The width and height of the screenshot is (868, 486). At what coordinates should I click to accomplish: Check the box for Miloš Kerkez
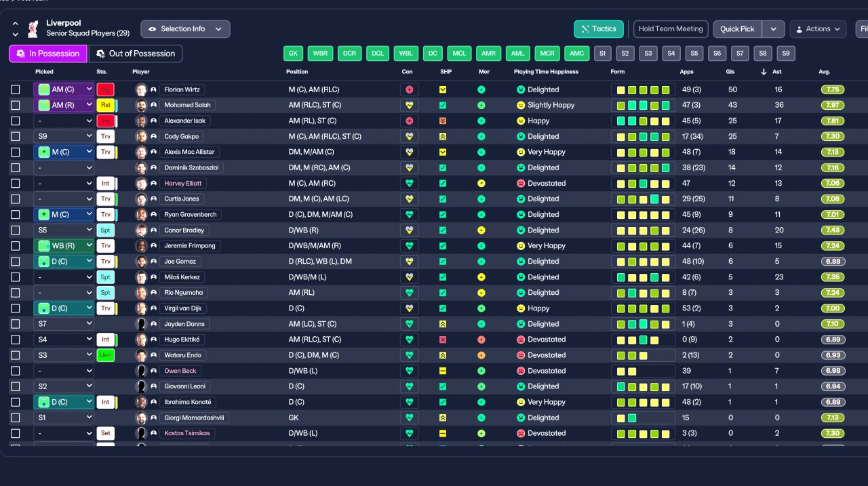[16, 277]
